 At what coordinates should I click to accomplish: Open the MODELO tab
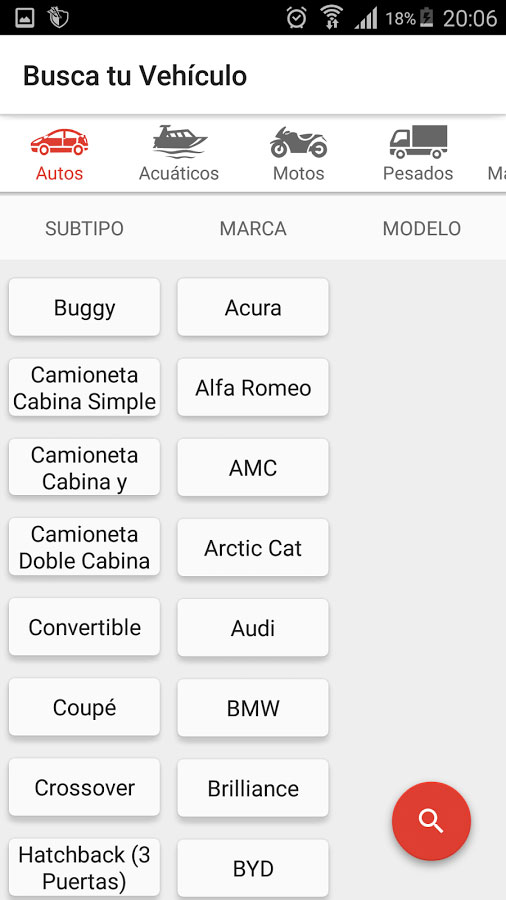point(422,228)
